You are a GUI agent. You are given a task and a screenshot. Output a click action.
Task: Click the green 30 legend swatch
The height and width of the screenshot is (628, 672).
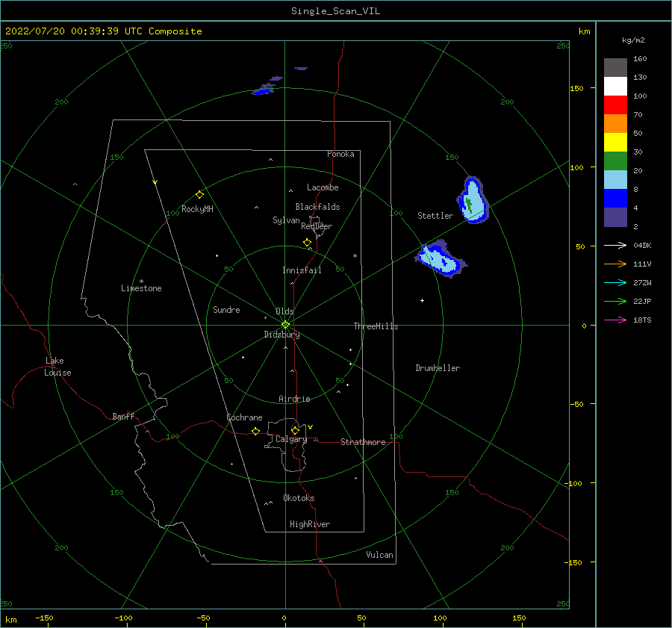click(x=615, y=161)
